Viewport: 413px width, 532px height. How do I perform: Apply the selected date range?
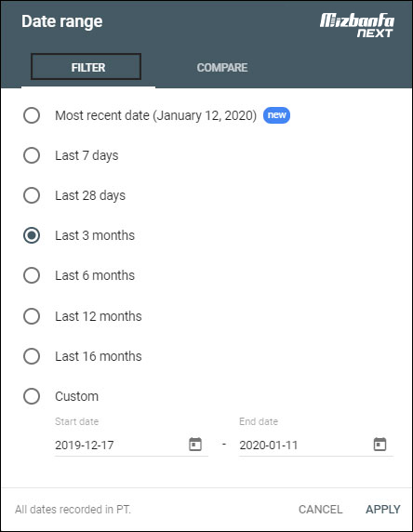pyautogui.click(x=383, y=510)
